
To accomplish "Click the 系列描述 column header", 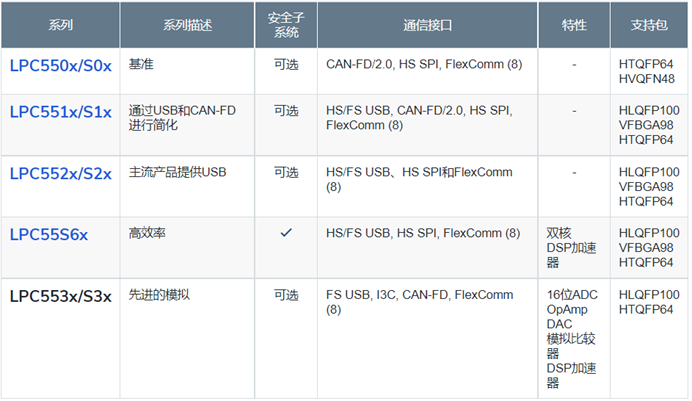I will point(187,24).
